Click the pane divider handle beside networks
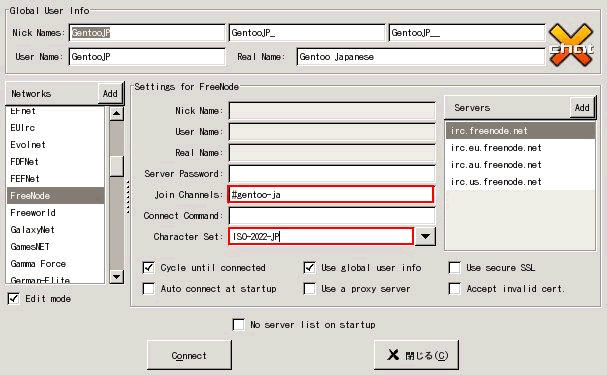This screenshot has height=375, width=607. point(128,197)
